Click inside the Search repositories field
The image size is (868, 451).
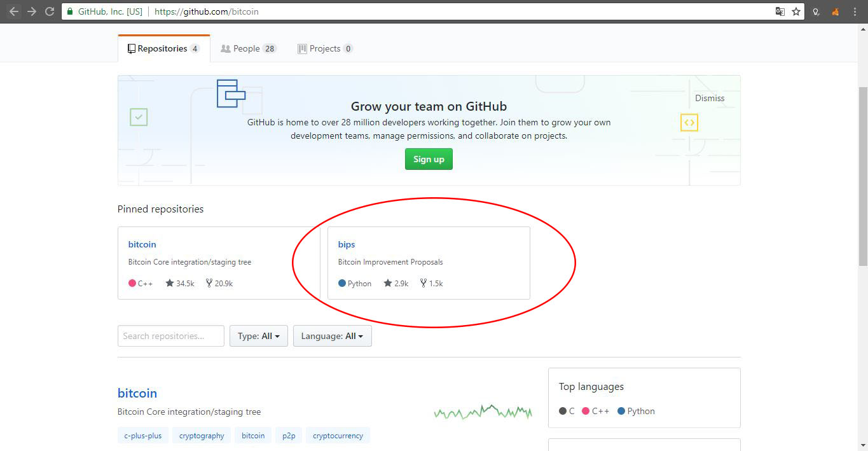tap(170, 336)
